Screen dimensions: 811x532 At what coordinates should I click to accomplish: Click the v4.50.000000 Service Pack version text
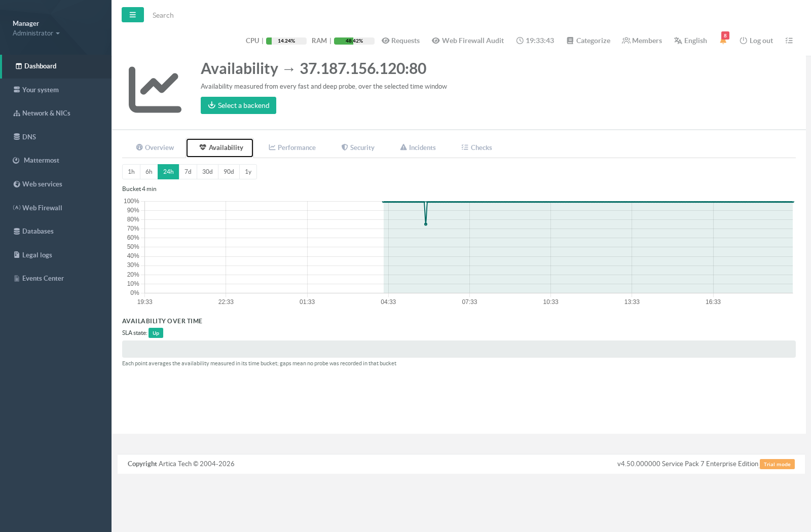point(688,464)
